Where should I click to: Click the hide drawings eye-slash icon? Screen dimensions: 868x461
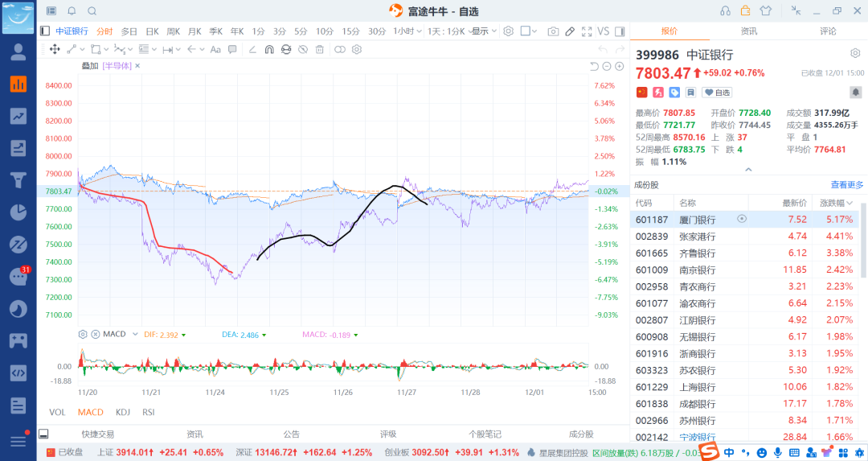(303, 49)
